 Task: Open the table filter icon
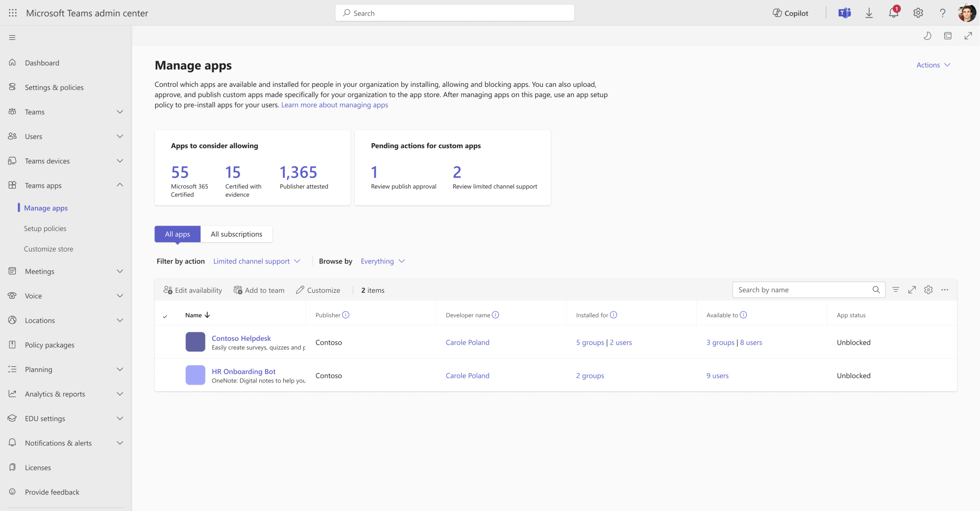tap(896, 290)
